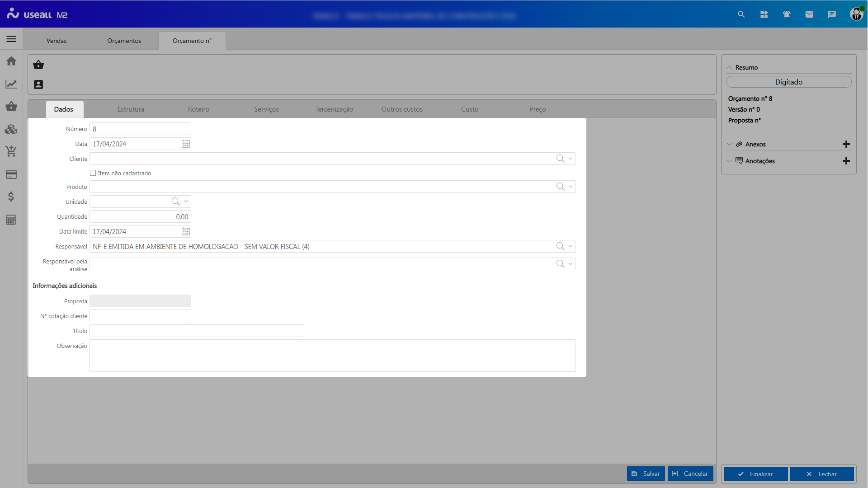Add an attachment with Anexos plus

coord(846,144)
